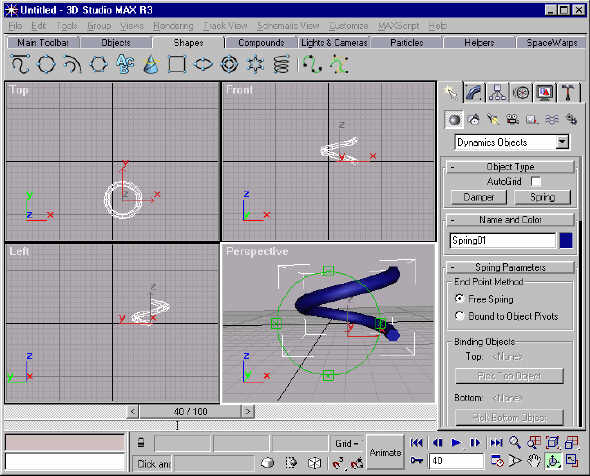
Task: Select Bound to Object Pivots option
Action: coord(460,316)
